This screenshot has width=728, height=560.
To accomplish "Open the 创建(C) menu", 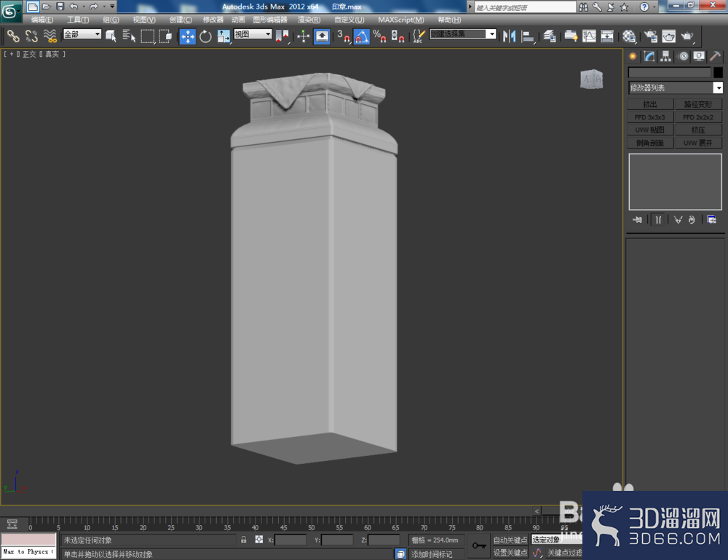I will [180, 20].
